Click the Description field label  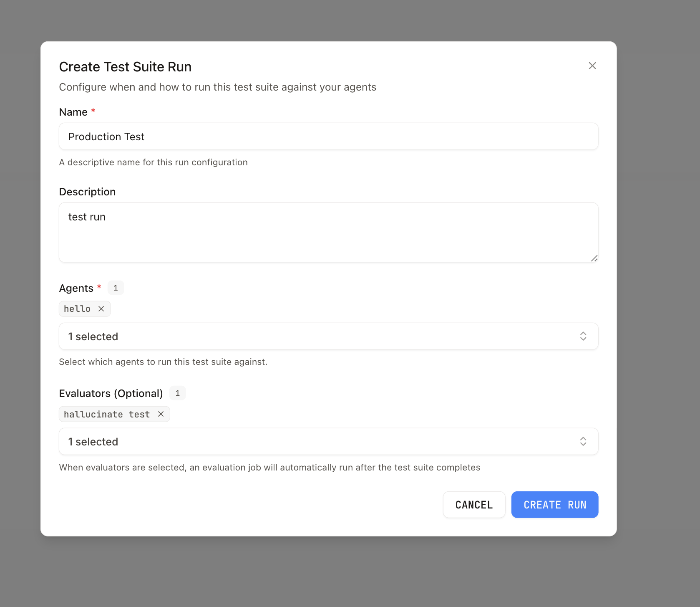(x=87, y=192)
